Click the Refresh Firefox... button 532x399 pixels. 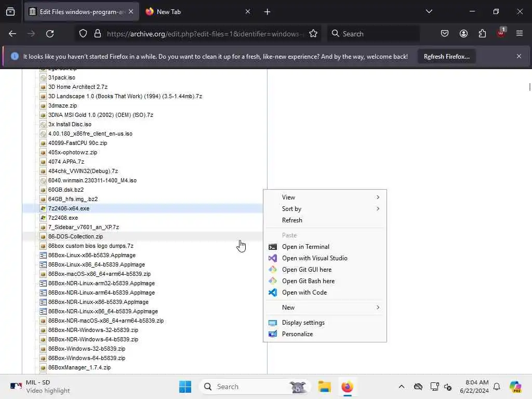tap(446, 56)
